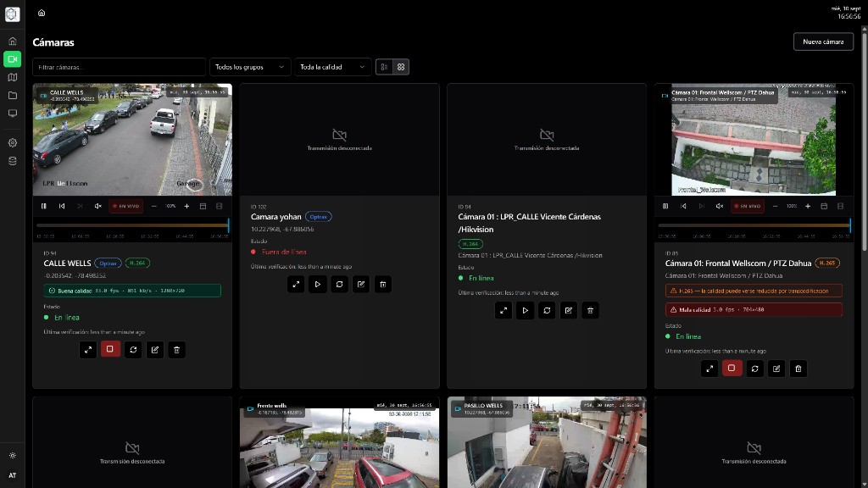This screenshot has height=488, width=868.
Task: Unmute the CALLE WELLS video player
Action: click(98, 207)
